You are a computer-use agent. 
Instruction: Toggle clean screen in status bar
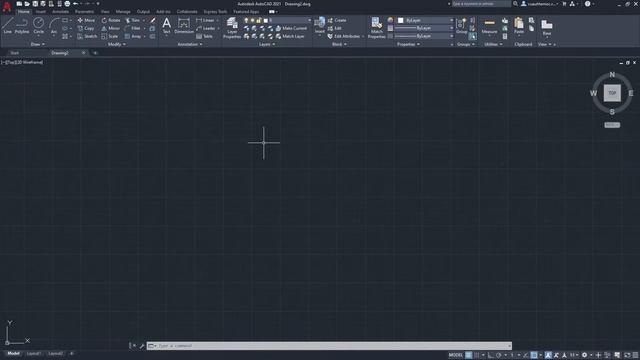(627, 355)
